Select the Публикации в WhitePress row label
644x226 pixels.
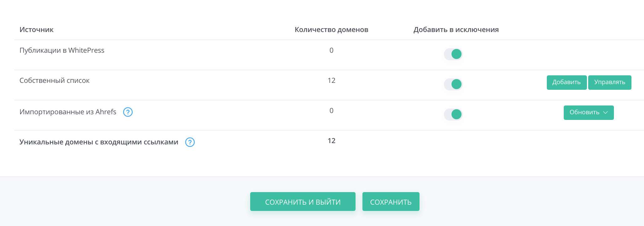(62, 50)
